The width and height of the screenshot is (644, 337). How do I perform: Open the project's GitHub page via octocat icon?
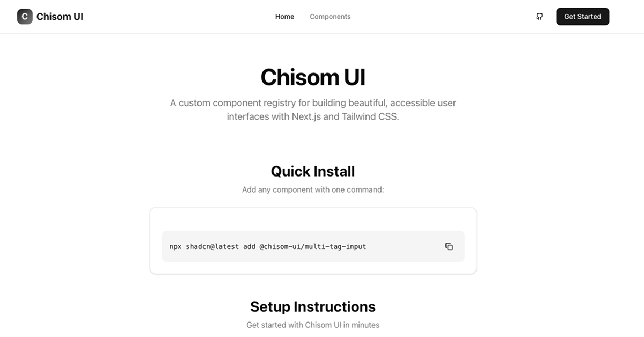tap(539, 16)
